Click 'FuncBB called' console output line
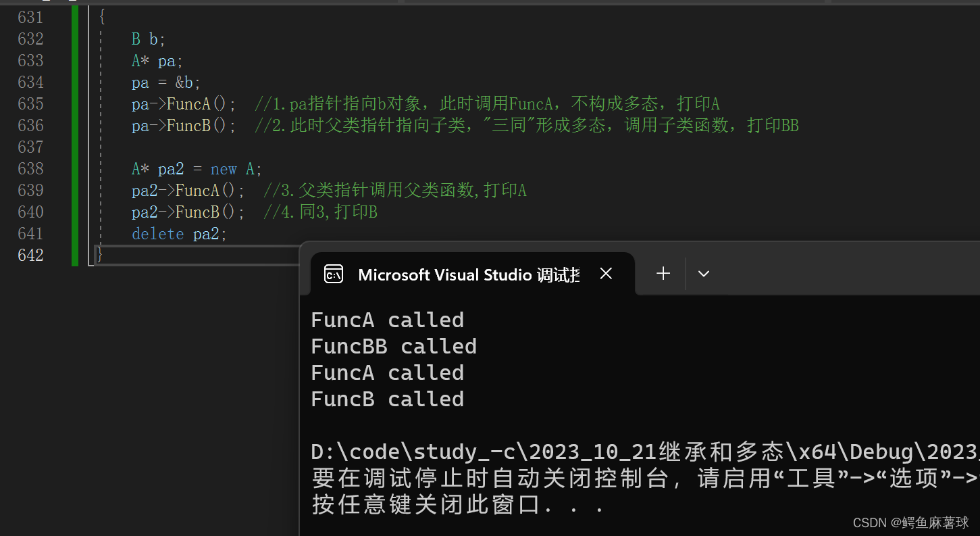Image resolution: width=980 pixels, height=536 pixels. click(394, 346)
